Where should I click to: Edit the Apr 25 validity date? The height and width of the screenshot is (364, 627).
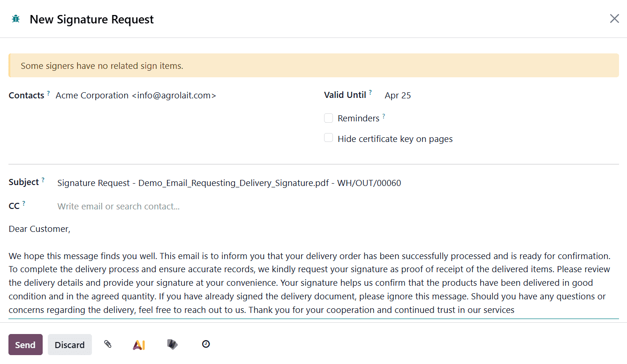[x=397, y=95]
